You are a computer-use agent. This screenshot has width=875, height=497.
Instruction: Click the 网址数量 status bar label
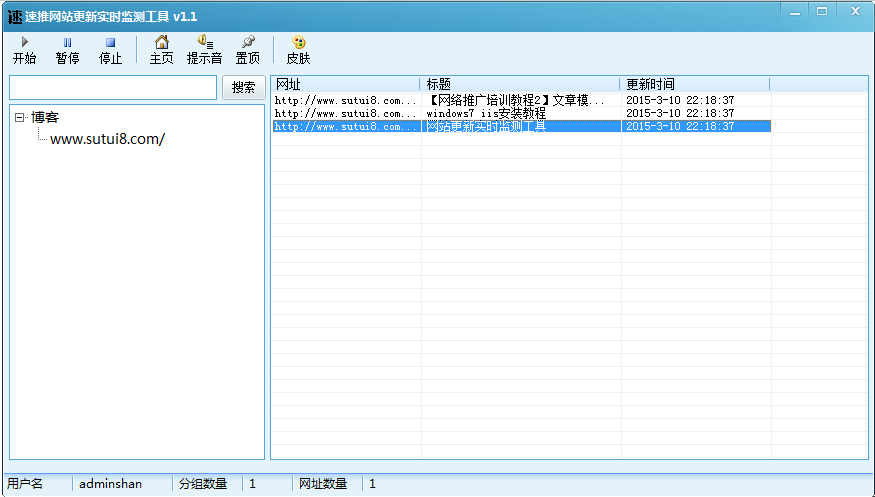coord(323,484)
